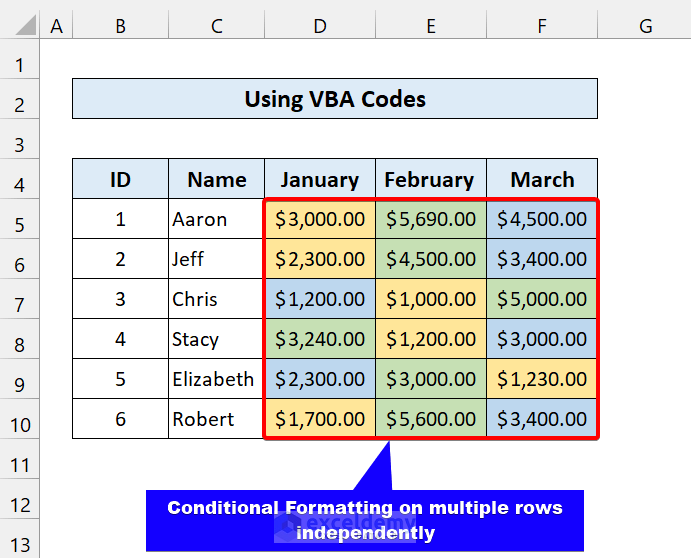Screen dimensions: 691x558
Task: Click the 'Using VBA Codes' title cell
Action: pos(335,99)
